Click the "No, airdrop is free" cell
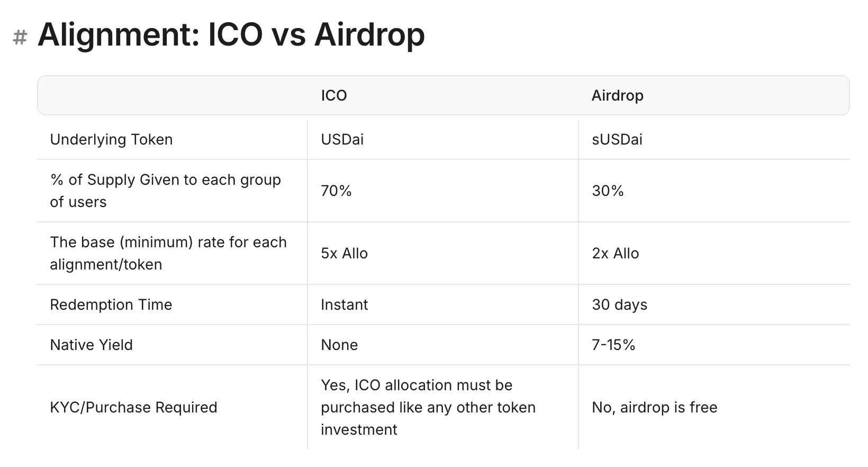 pos(654,408)
